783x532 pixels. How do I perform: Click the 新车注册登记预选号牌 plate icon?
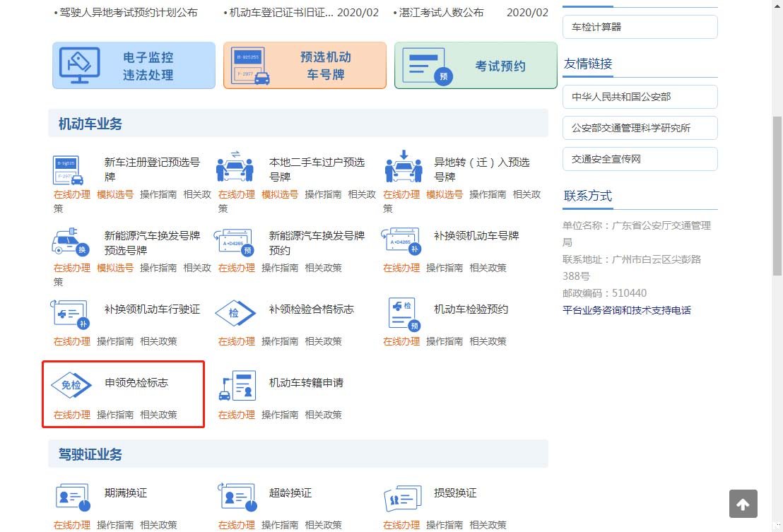[x=69, y=170]
